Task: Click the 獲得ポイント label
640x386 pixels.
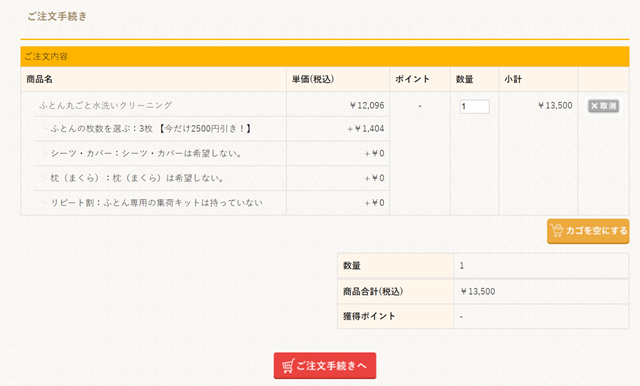Action: [369, 316]
